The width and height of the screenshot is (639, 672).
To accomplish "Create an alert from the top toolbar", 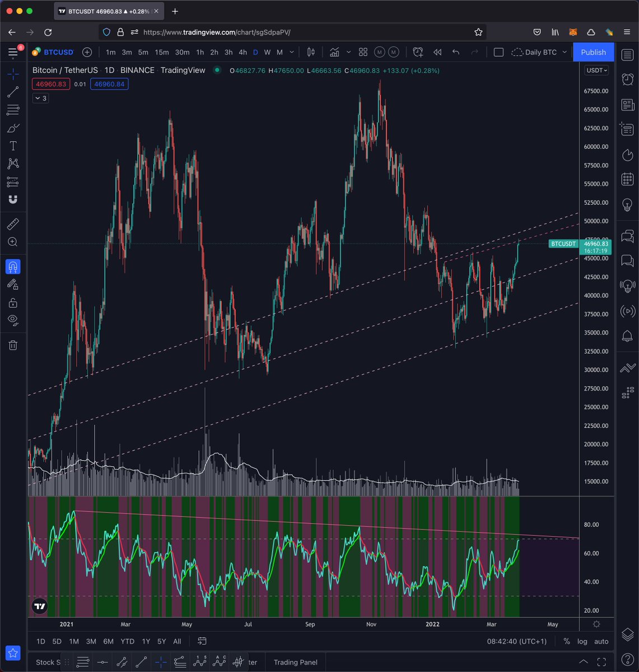I will 418,52.
